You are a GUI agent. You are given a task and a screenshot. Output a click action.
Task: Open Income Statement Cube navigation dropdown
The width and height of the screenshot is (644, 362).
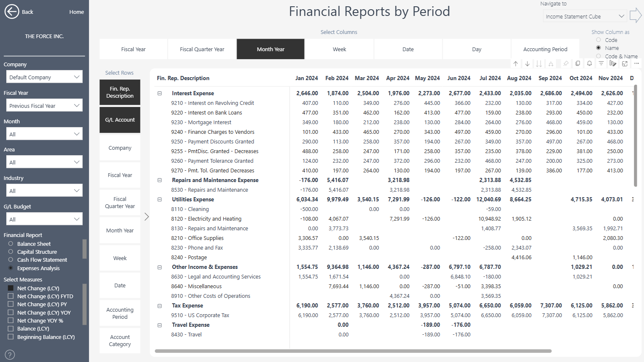tap(584, 16)
